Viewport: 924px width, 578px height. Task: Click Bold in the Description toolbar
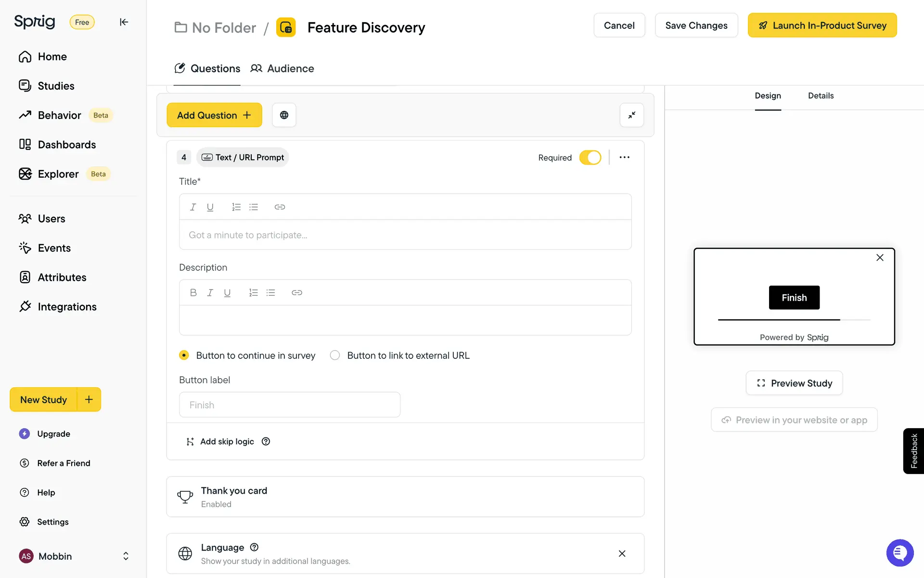tap(193, 293)
